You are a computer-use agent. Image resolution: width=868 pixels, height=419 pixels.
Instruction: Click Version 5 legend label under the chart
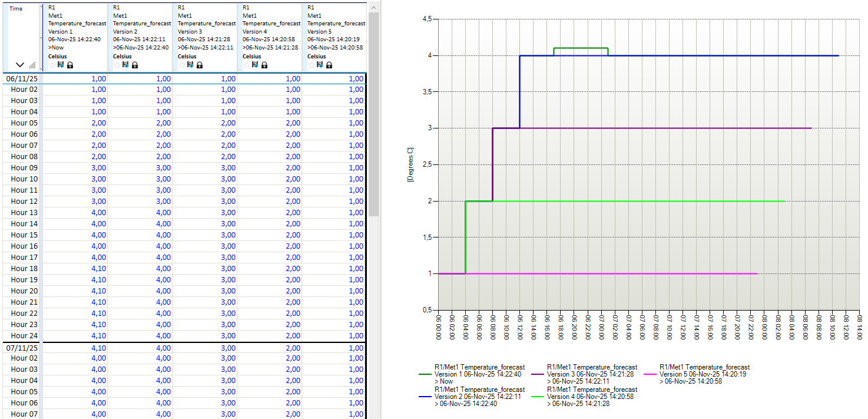pyautogui.click(x=704, y=374)
